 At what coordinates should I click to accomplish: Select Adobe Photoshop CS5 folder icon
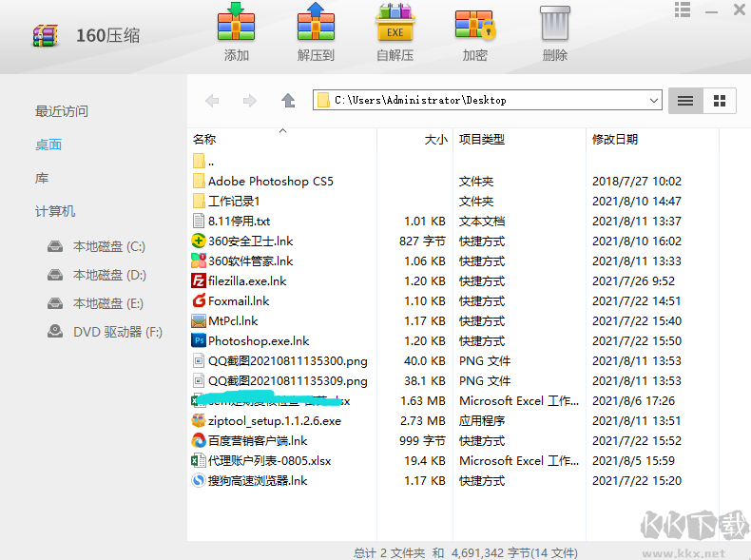coord(199,181)
